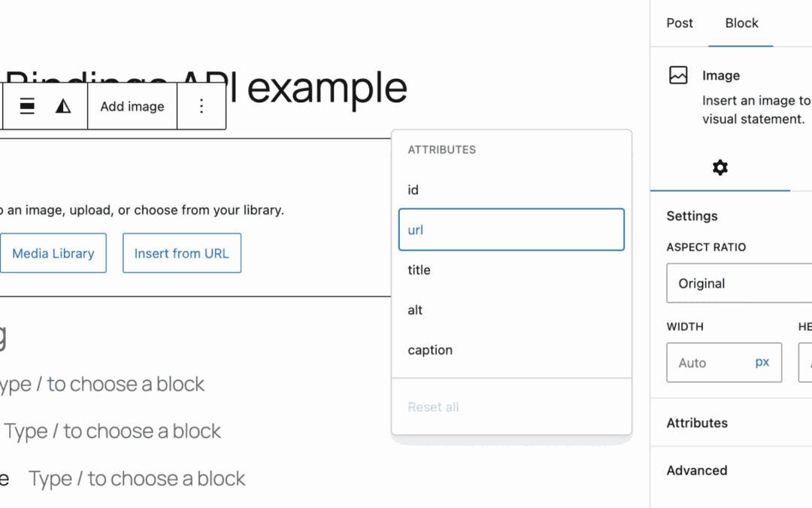812x508 pixels.
Task: Select the title attribute in the list
Action: click(418, 269)
